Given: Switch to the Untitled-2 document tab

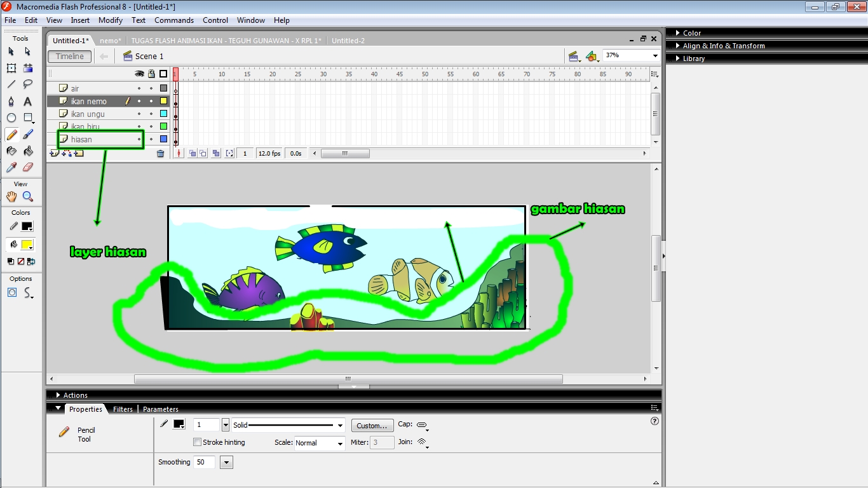Looking at the screenshot, I should point(348,41).
